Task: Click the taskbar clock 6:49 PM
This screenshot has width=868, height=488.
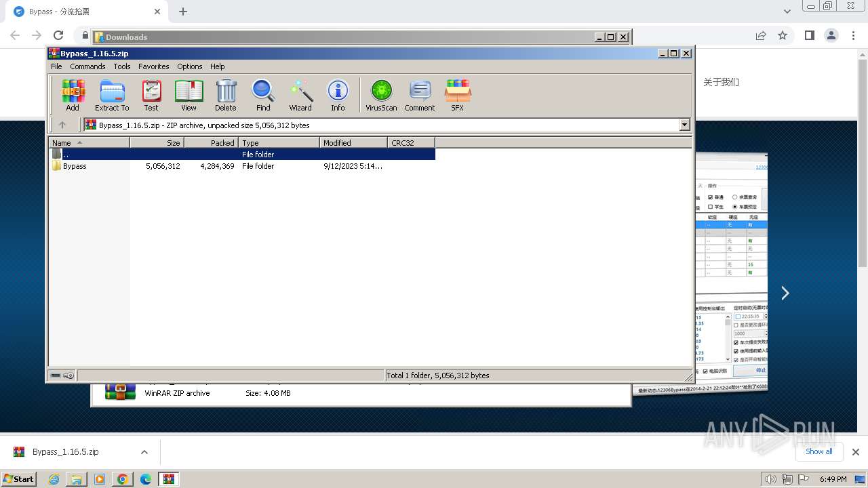Action: [833, 479]
